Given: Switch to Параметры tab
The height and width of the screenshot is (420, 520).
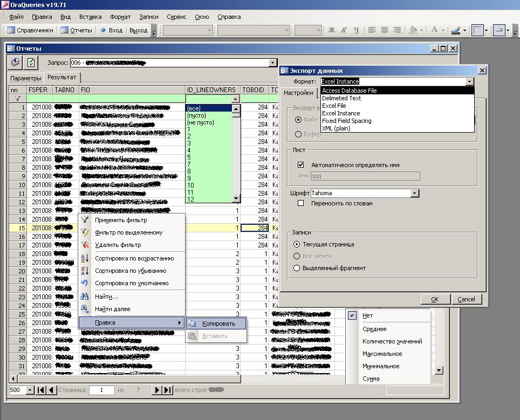Looking at the screenshot, I should pos(26,78).
